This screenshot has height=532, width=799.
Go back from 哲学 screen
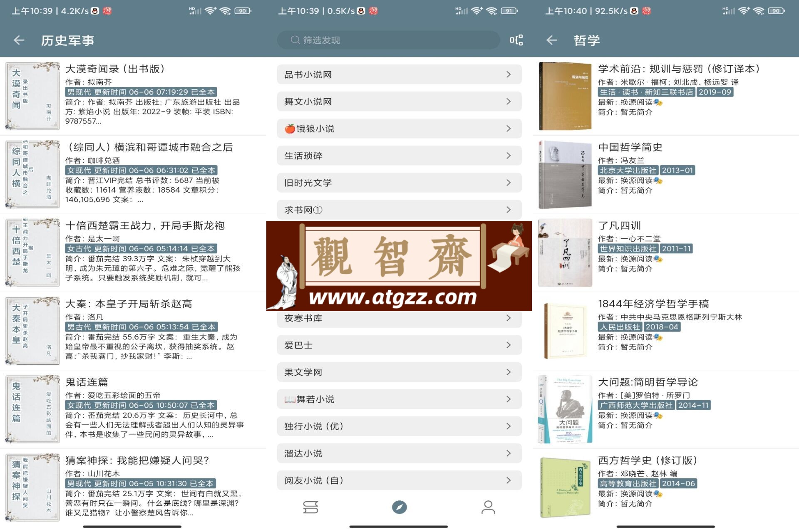[552, 40]
